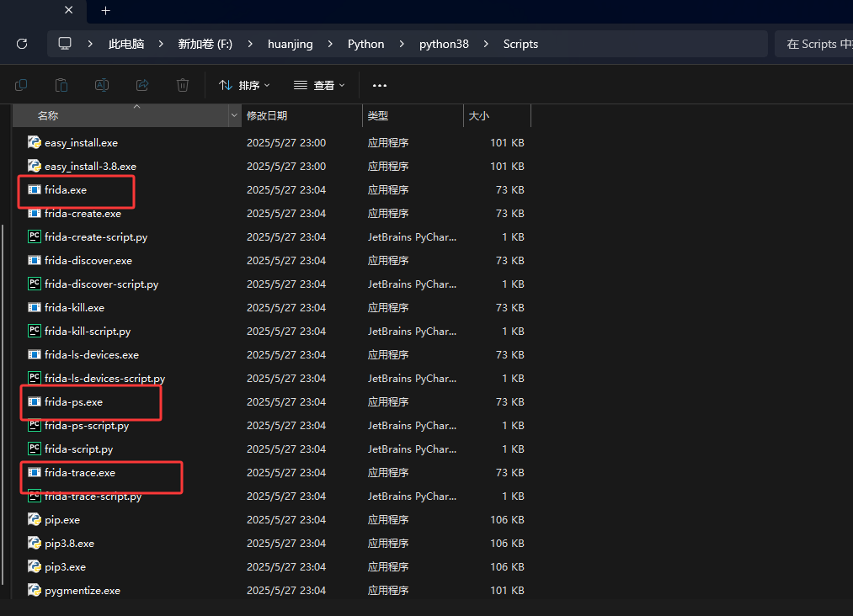This screenshot has width=853, height=616.
Task: Select file name frida-kill.exe
Action: [75, 307]
